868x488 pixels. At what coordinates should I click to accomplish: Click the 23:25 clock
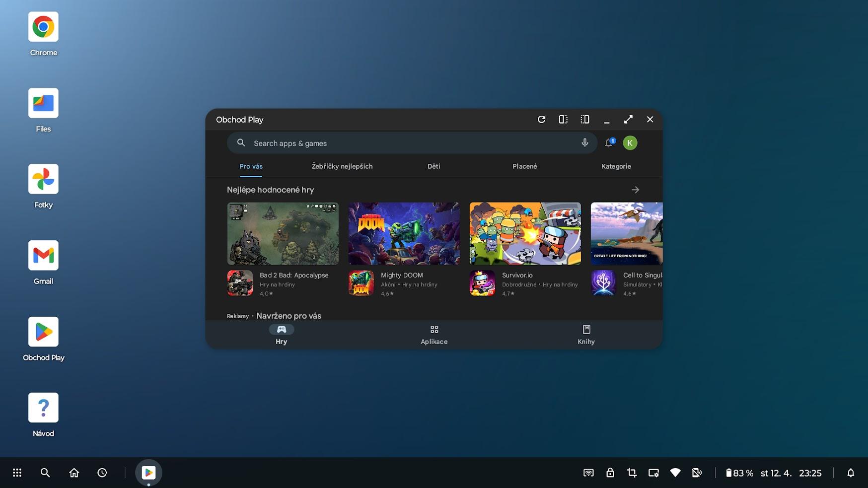point(810,473)
